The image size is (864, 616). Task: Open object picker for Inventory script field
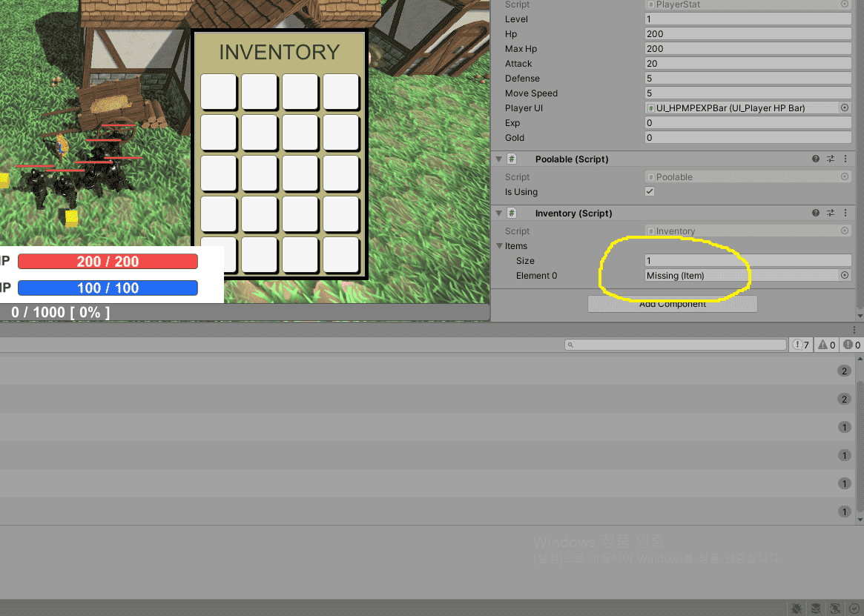click(845, 231)
